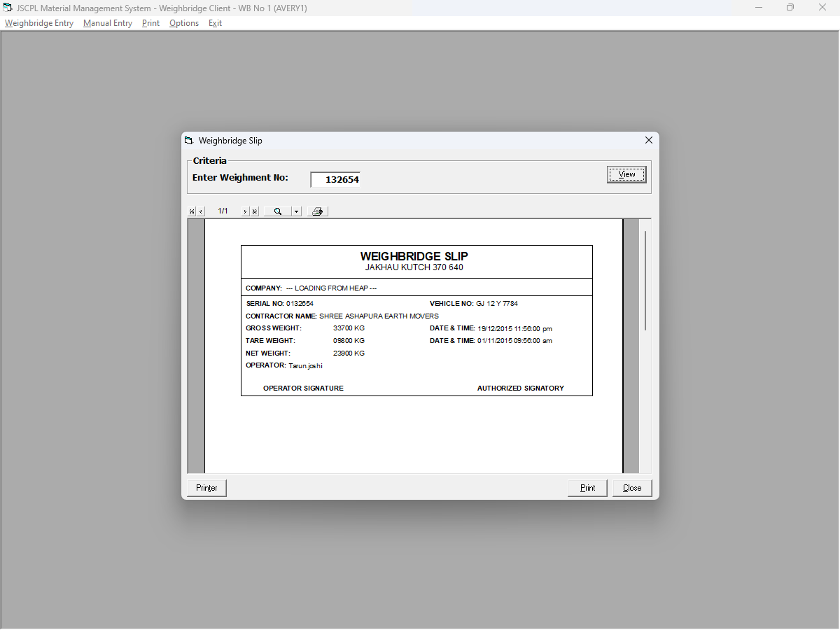Open the Weighbridge Entry menu

38,23
